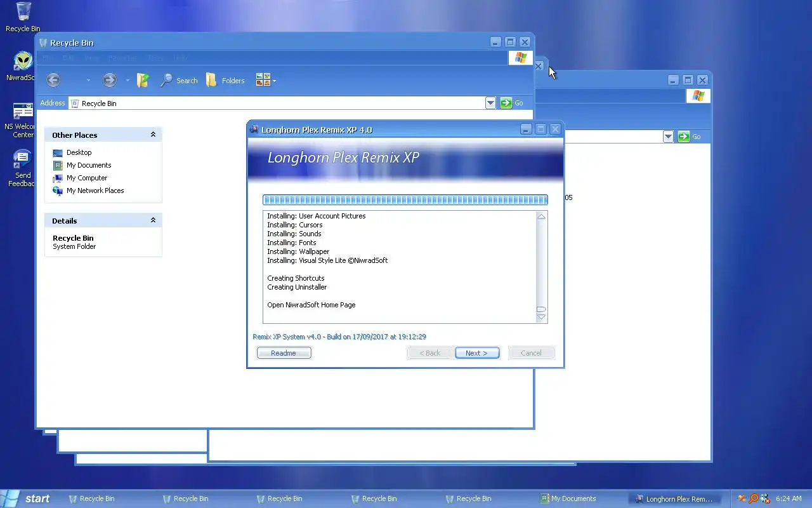The width and height of the screenshot is (812, 508).
Task: Collapse the Details panel
Action: click(x=153, y=220)
